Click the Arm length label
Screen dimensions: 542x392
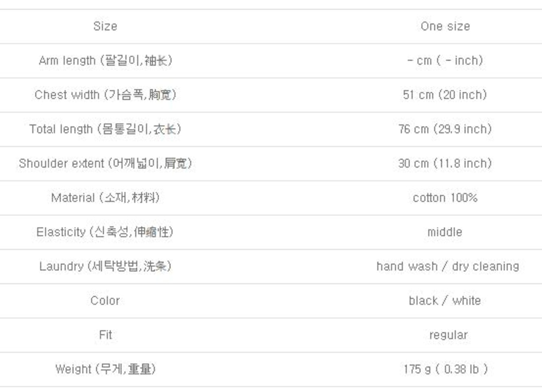click(x=105, y=61)
